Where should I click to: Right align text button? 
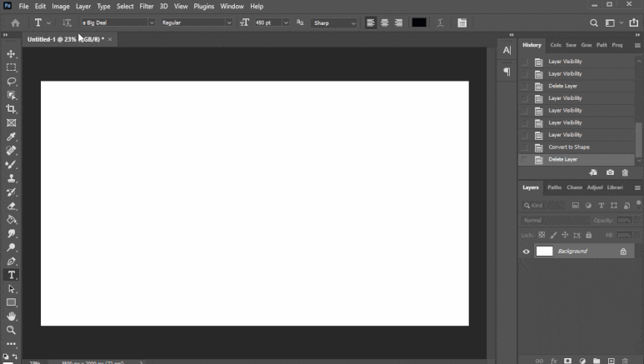pyautogui.click(x=398, y=23)
